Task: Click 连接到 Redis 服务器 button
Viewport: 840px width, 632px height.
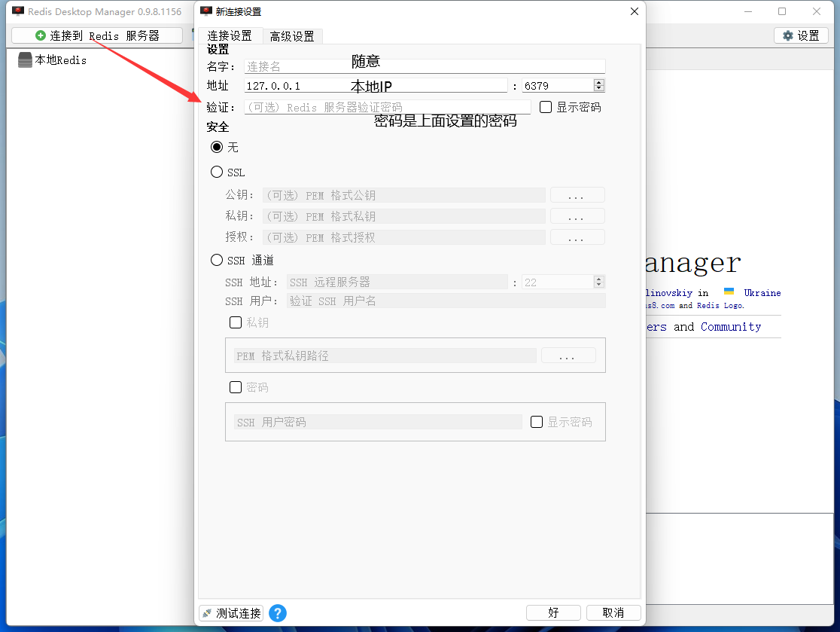Action: click(97, 35)
